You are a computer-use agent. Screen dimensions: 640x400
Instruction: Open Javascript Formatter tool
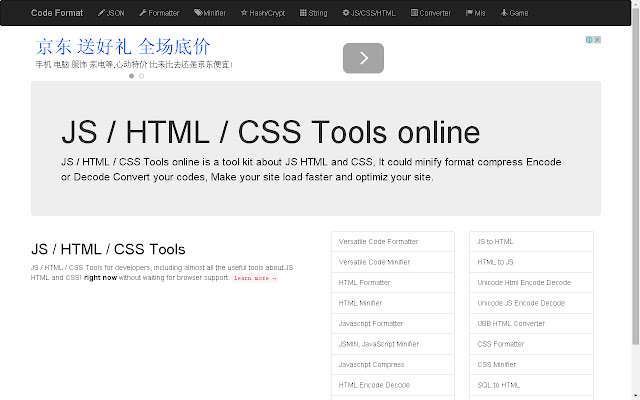click(x=393, y=324)
